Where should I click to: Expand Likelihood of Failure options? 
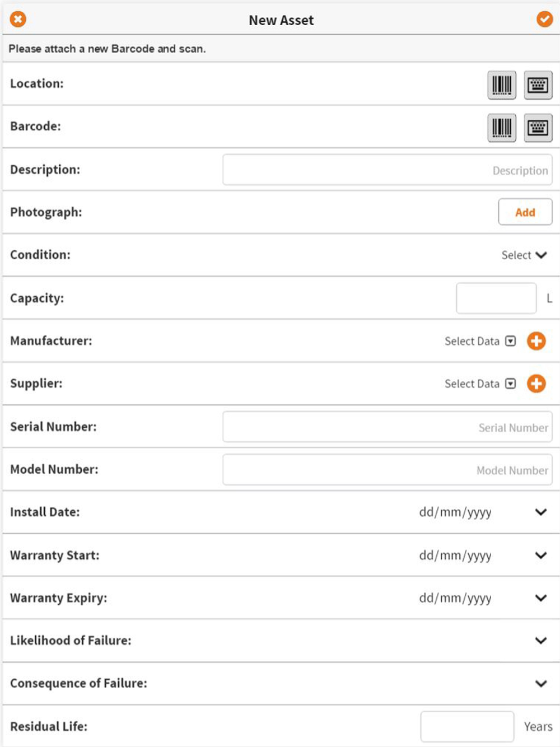tap(540, 640)
